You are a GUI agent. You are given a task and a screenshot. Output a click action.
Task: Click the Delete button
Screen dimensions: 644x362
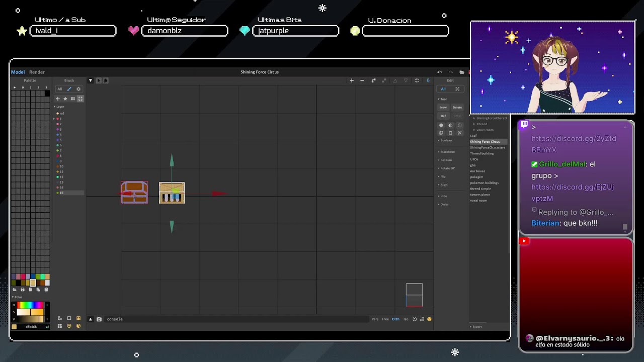(457, 107)
